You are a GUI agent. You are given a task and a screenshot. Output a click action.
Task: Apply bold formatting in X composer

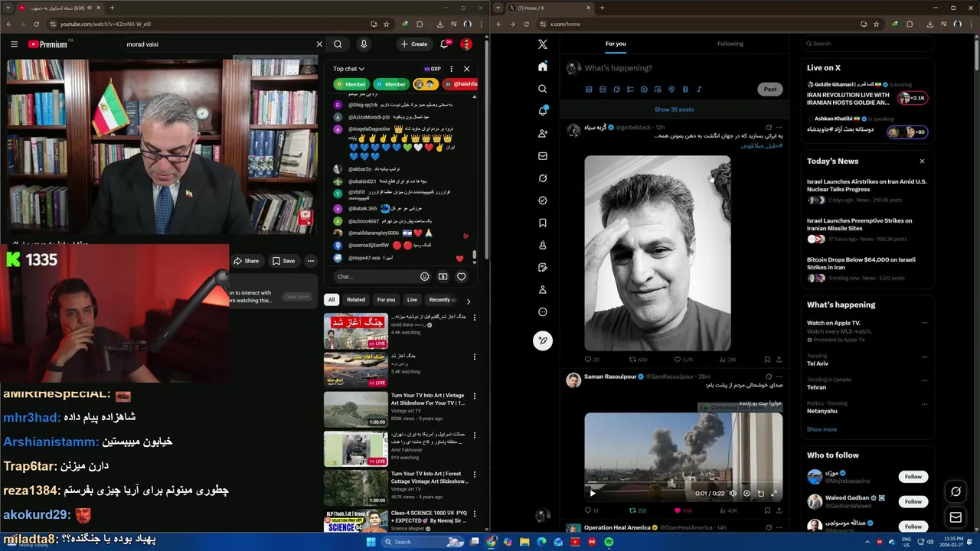(685, 90)
